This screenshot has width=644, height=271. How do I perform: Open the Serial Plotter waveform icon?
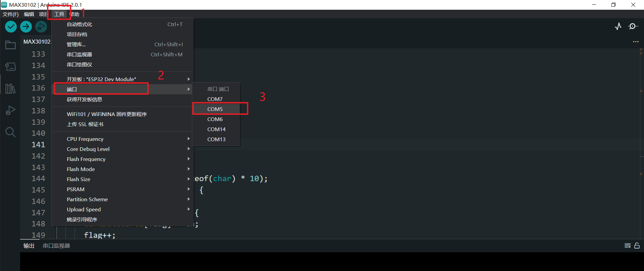(618, 26)
